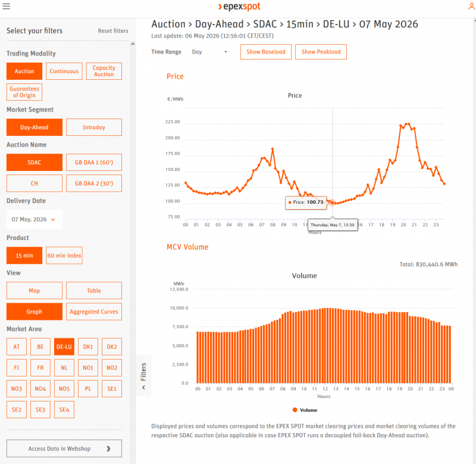Select DK1 market area
Viewport: 476px width, 464px height.
coord(88,347)
